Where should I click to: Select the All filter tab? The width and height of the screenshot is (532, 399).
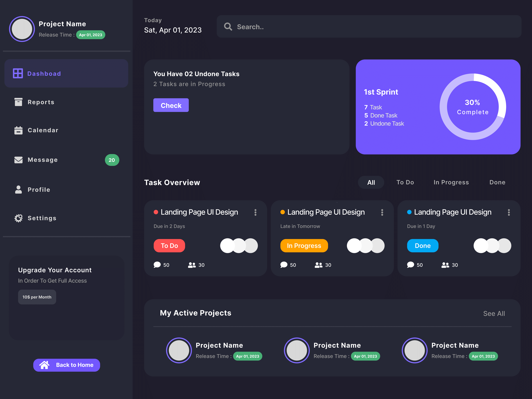point(371,183)
